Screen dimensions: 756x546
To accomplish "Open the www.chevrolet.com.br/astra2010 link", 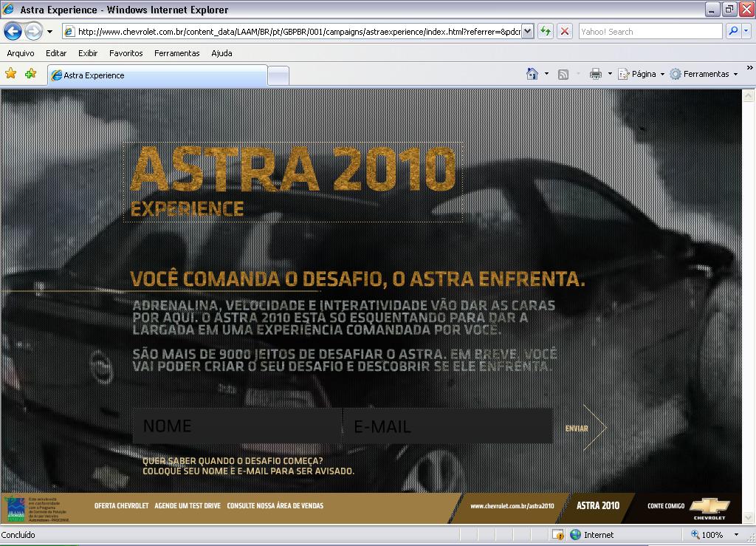I will click(512, 506).
